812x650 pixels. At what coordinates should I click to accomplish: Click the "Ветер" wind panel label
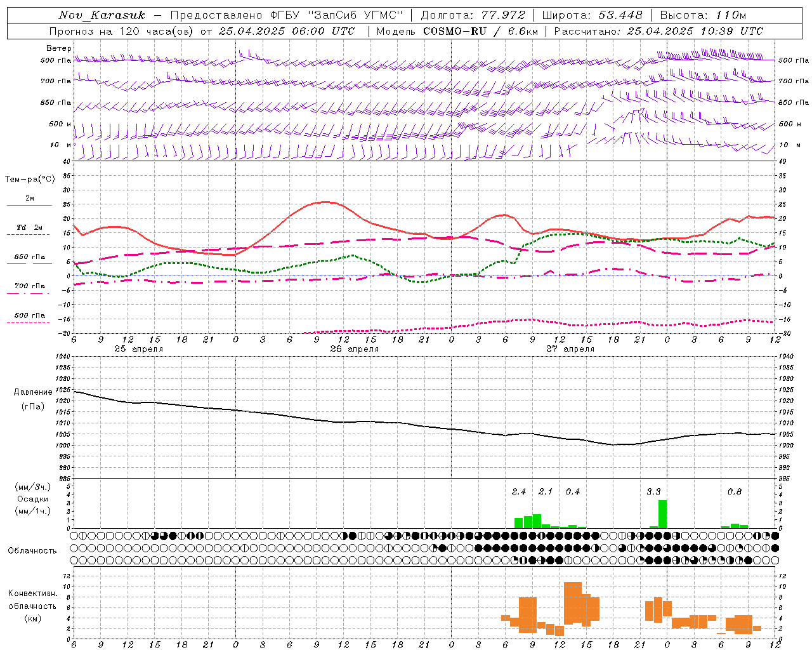[59, 48]
